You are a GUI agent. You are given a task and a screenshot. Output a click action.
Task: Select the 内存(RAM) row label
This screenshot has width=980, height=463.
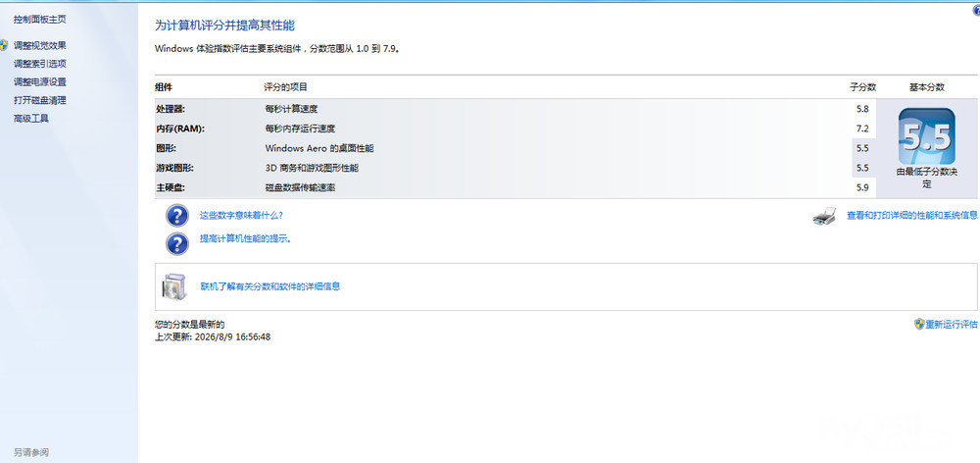180,129
